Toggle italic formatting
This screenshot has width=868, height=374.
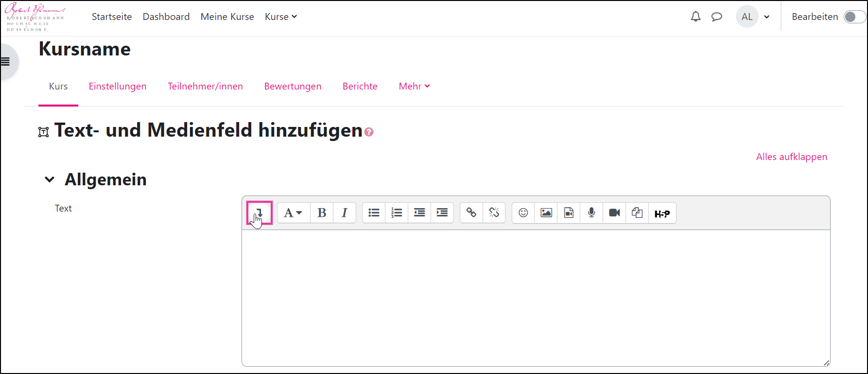[x=345, y=213]
